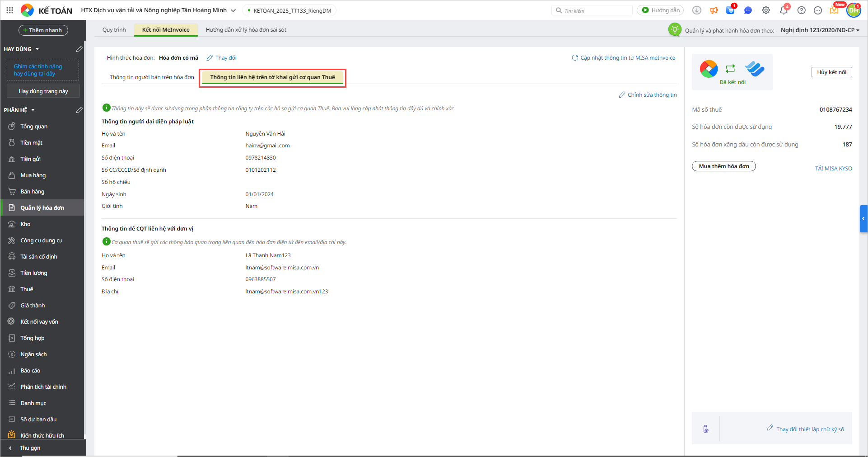Click the megaphone announcements icon
Image resolution: width=868 pixels, height=457 pixels.
(x=714, y=10)
